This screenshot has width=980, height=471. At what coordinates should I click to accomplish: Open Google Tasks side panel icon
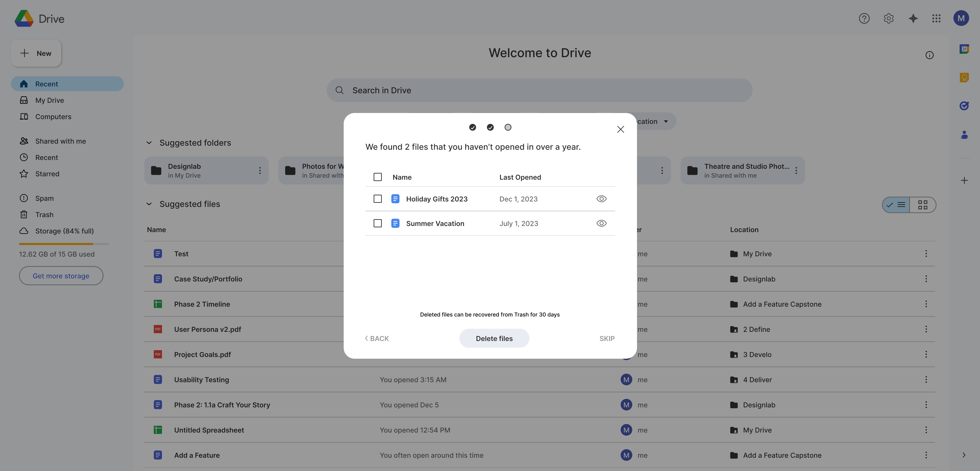coord(964,106)
